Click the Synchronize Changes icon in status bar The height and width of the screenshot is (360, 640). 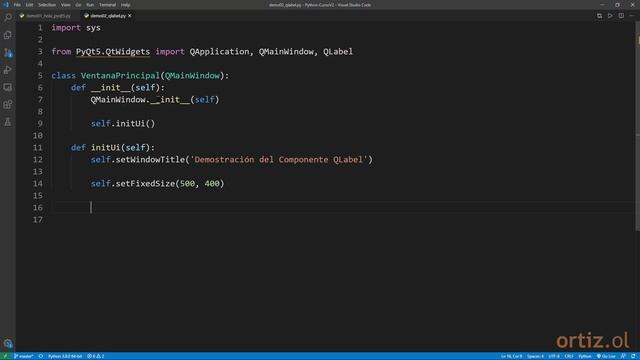(x=41, y=356)
